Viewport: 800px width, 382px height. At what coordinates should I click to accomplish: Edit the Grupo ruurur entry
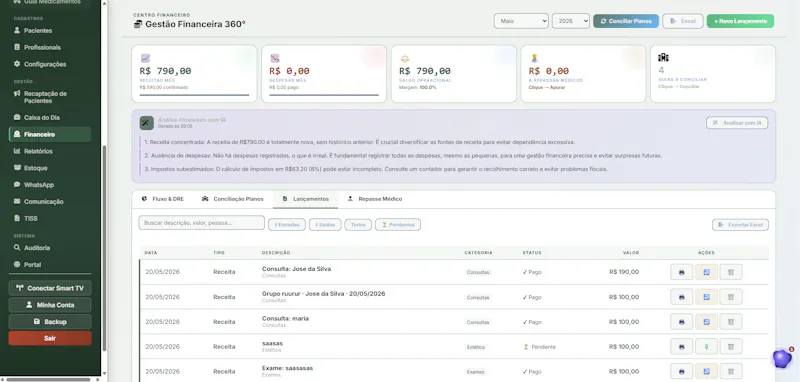pyautogui.click(x=706, y=297)
